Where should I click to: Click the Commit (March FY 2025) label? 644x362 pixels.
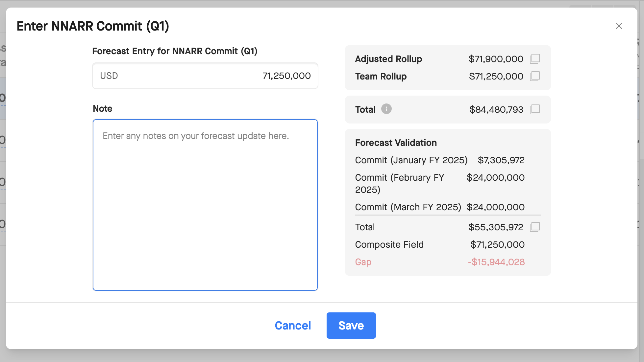click(408, 207)
